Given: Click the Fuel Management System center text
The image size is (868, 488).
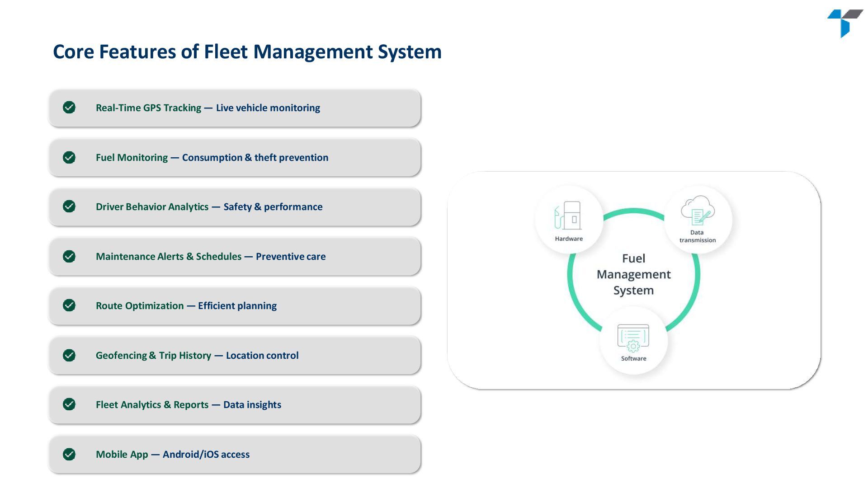Looking at the screenshot, I should pos(633,274).
